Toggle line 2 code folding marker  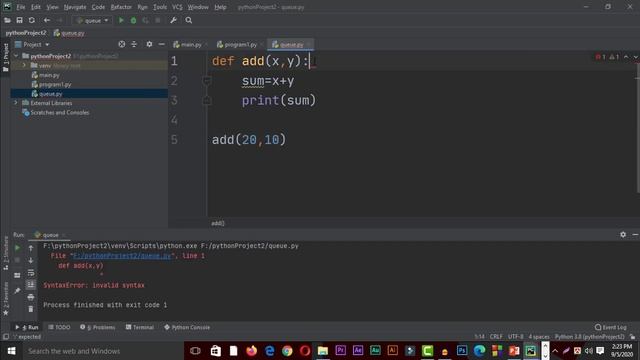[x=207, y=81]
